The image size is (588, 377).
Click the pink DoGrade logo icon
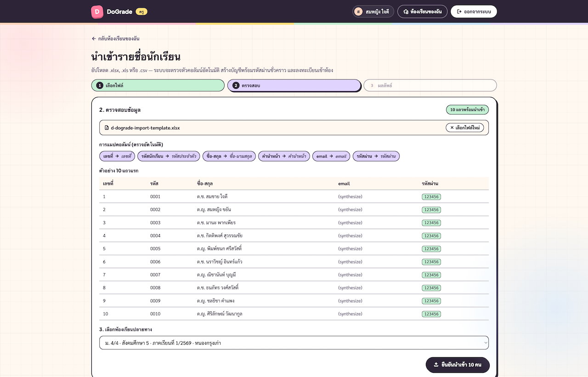click(97, 11)
